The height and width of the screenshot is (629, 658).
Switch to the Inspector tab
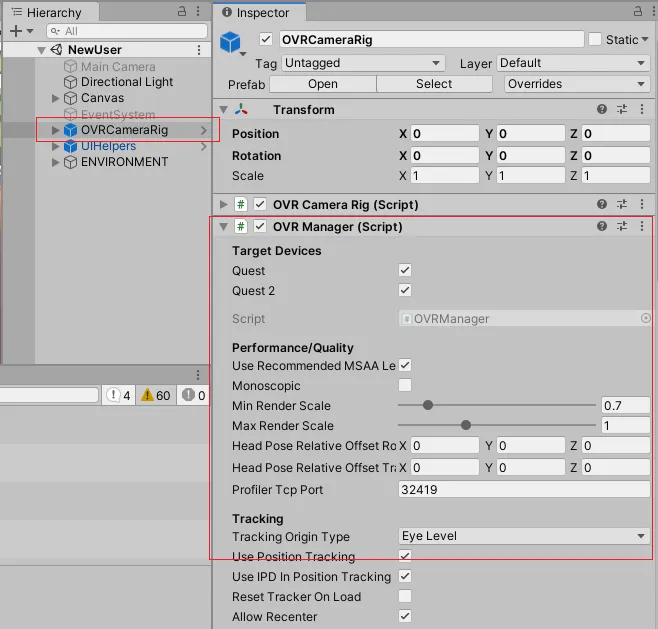(257, 13)
